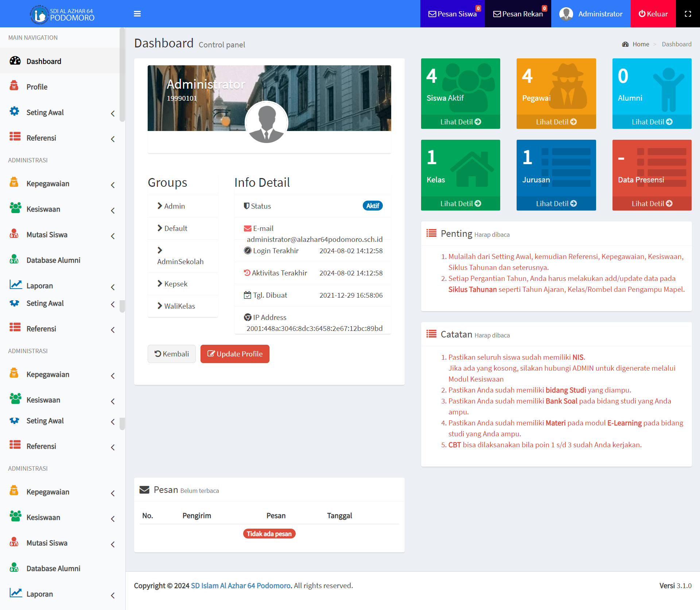This screenshot has width=700, height=610.
Task: Enter fullscreen mode using expand icon
Action: click(x=688, y=14)
